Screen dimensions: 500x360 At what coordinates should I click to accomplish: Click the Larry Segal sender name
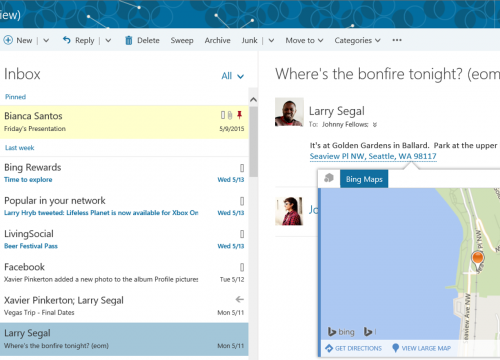337,111
